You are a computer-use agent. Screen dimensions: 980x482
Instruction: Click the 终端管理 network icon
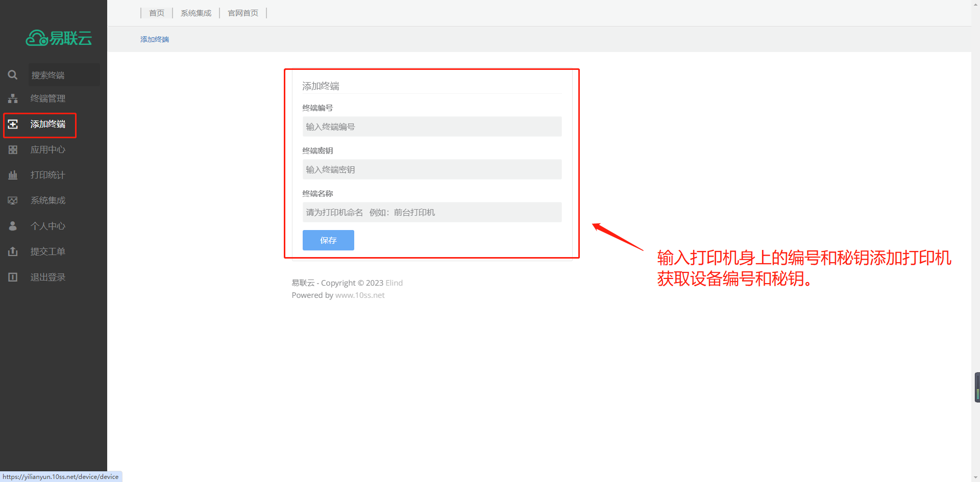click(x=13, y=98)
